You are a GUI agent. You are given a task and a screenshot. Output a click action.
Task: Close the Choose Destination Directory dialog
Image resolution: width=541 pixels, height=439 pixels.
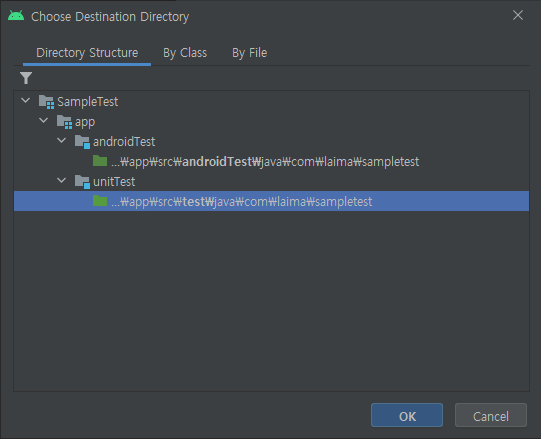coord(518,15)
